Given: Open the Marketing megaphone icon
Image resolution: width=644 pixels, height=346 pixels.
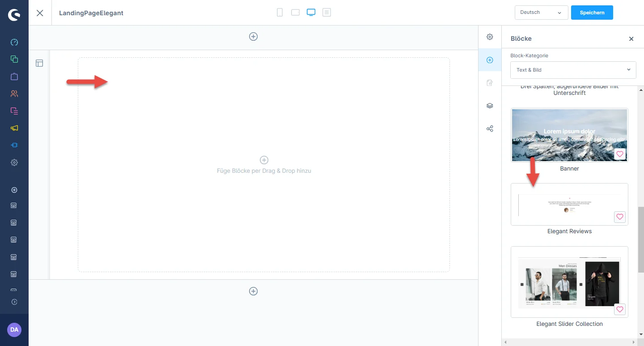Looking at the screenshot, I should click(x=14, y=128).
